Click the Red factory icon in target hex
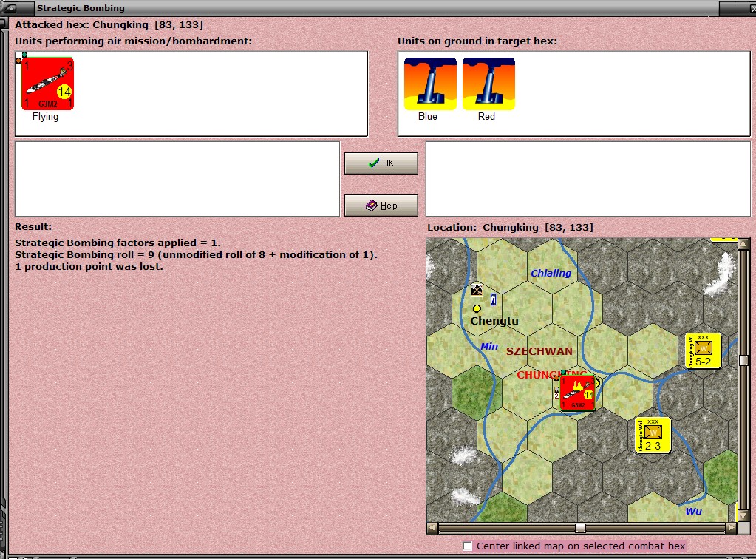Image resolution: width=756 pixels, height=559 pixels. coord(488,84)
